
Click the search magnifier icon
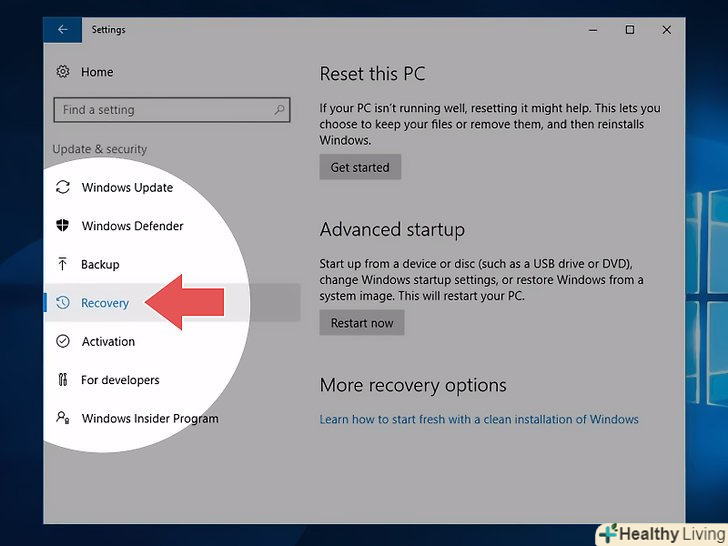[279, 110]
